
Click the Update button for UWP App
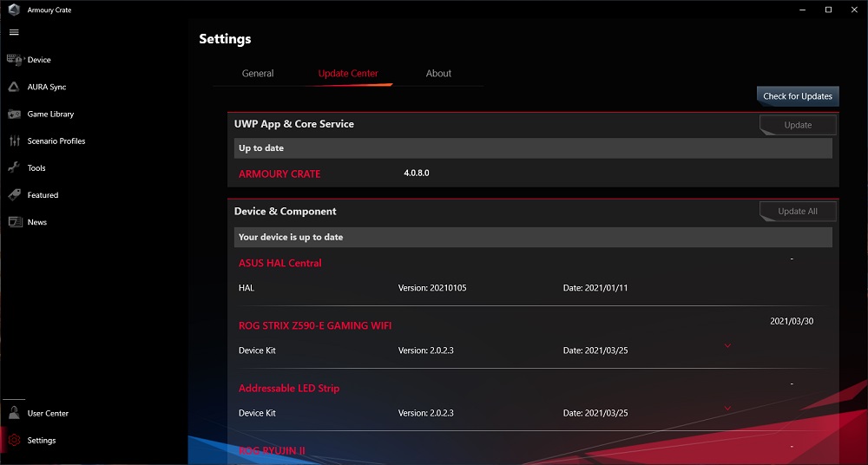[x=798, y=125]
